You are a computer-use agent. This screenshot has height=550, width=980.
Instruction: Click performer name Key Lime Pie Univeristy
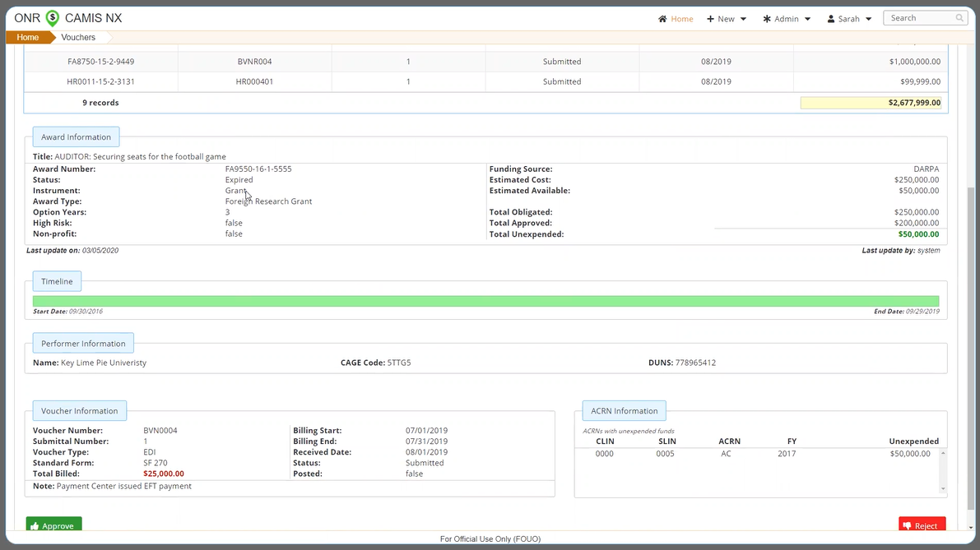104,362
